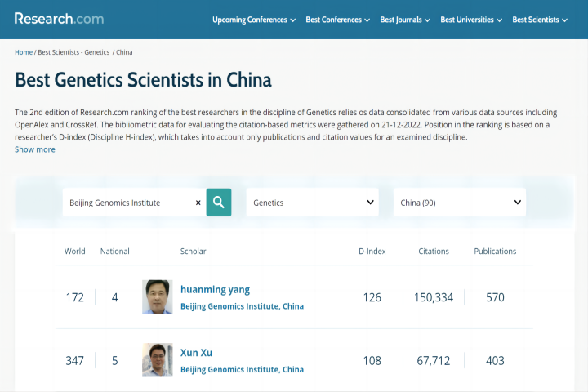The height and width of the screenshot is (392, 588).
Task: Open the China (90) country dropdown
Action: point(459,203)
